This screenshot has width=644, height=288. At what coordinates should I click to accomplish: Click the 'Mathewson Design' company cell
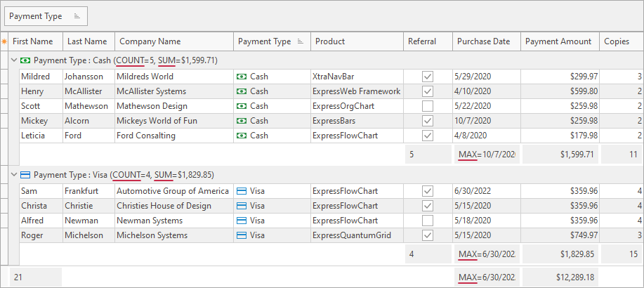click(x=174, y=106)
